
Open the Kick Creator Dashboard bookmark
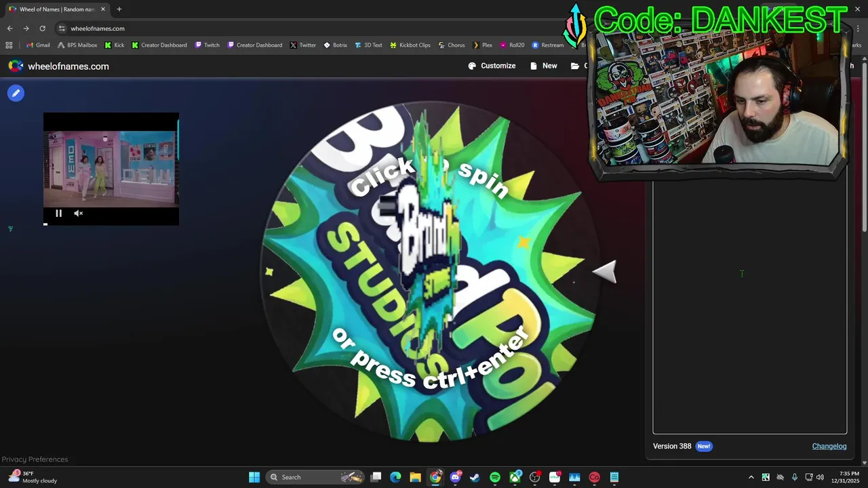coord(159,45)
